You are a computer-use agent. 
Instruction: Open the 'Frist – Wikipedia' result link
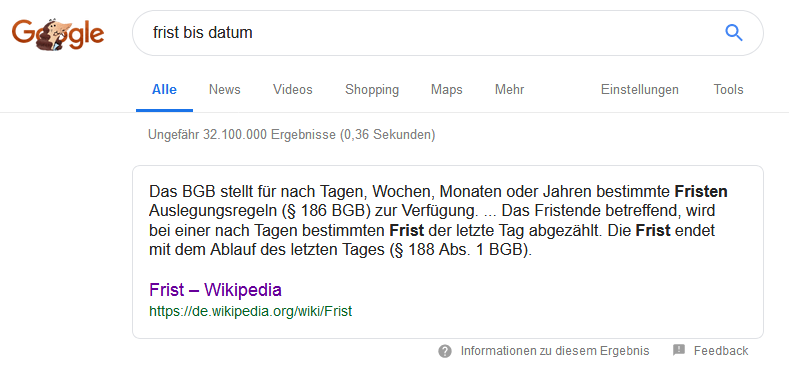point(215,290)
